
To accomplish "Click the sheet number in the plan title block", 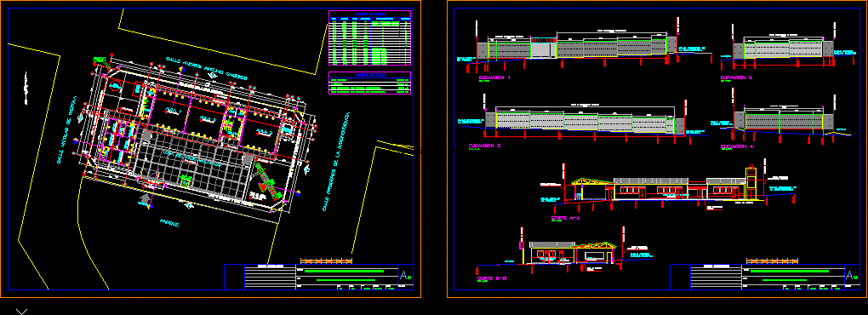I will click(x=406, y=275).
